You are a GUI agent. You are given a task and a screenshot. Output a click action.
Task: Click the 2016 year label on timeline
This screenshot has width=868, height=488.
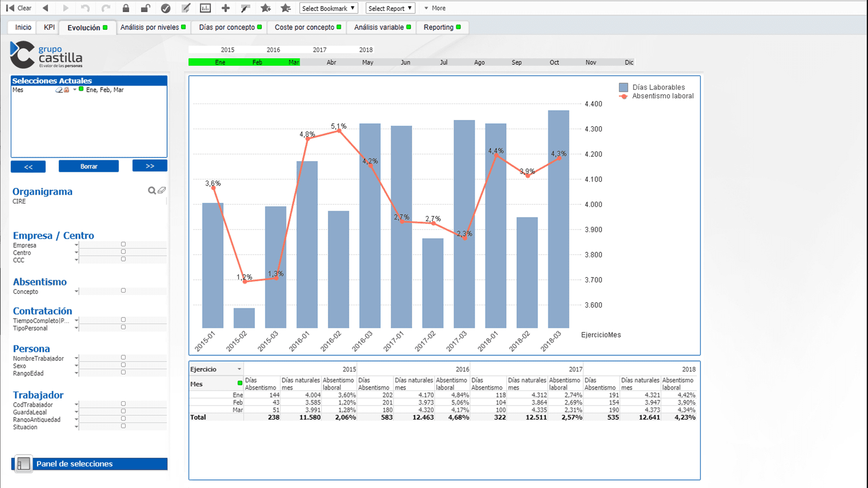point(274,49)
